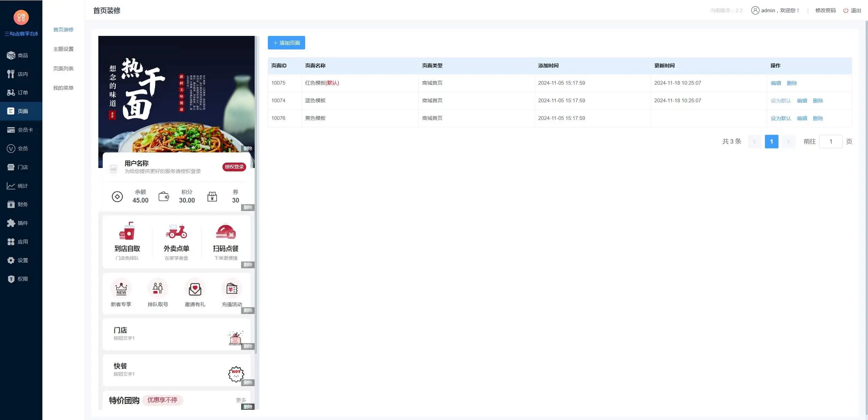Click the 外卖点单 scooter icon in preview
868x420 pixels.
point(176,232)
